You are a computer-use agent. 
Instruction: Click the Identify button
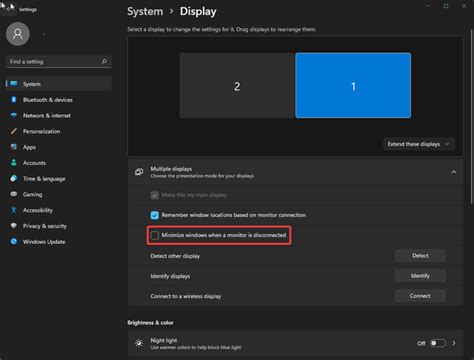click(420, 276)
